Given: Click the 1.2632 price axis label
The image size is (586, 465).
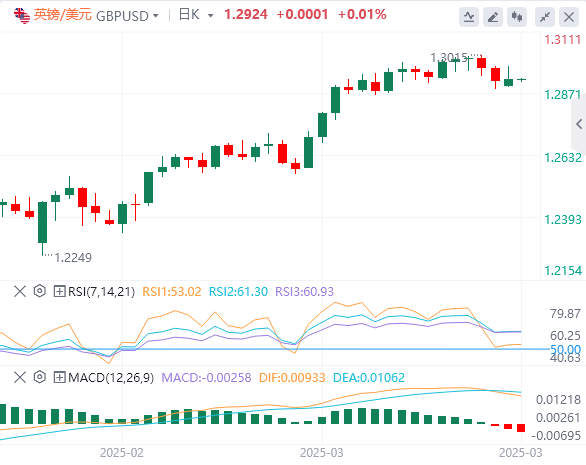Looking at the screenshot, I should click(x=563, y=158).
